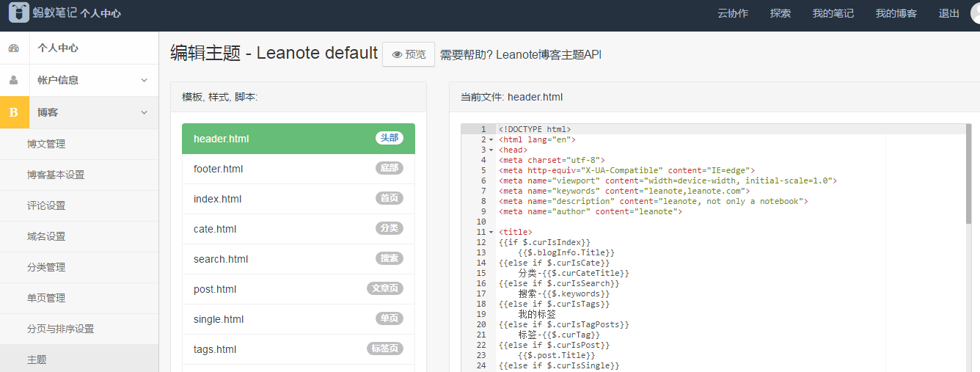Screen dimensions: 980x372
Task: Click the 单页 badge on single.html
Action: tap(390, 318)
